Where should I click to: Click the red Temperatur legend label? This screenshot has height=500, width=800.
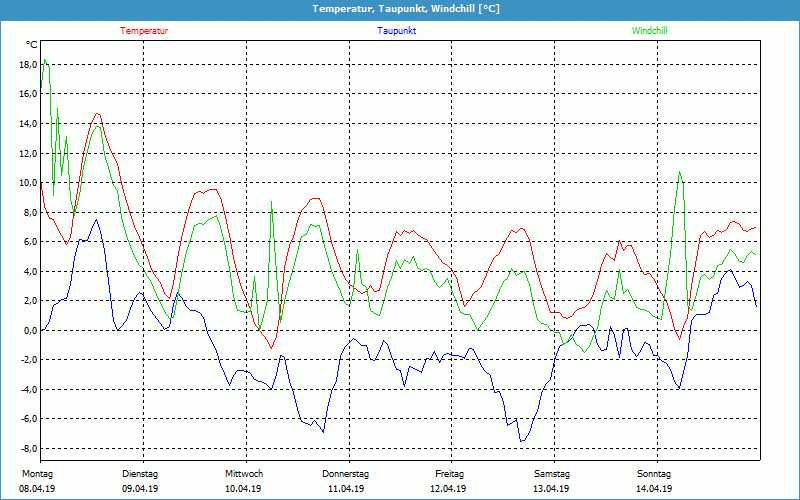point(144,31)
